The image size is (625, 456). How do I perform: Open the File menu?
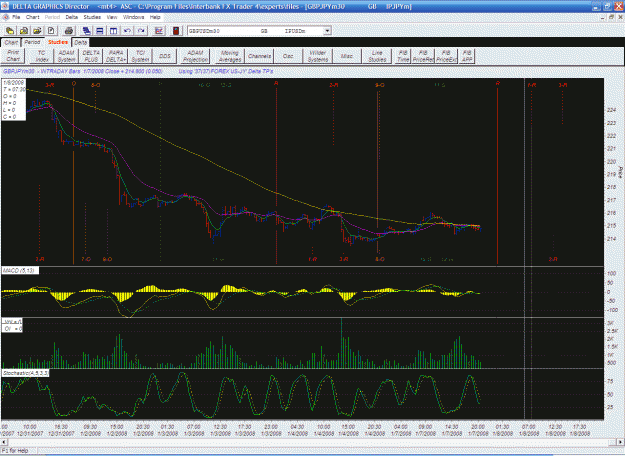click(x=16, y=17)
